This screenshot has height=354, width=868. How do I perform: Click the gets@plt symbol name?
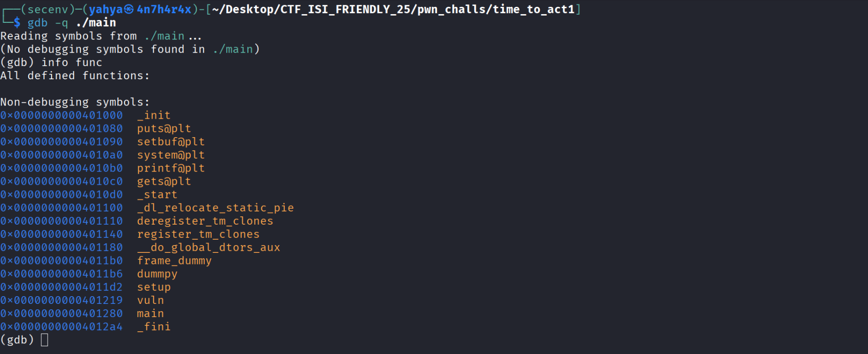tap(164, 181)
